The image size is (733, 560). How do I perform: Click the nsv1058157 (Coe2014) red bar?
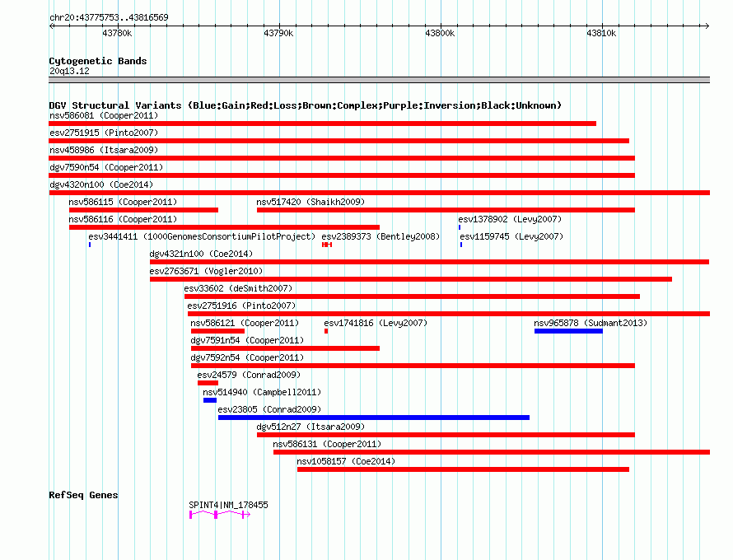click(463, 469)
